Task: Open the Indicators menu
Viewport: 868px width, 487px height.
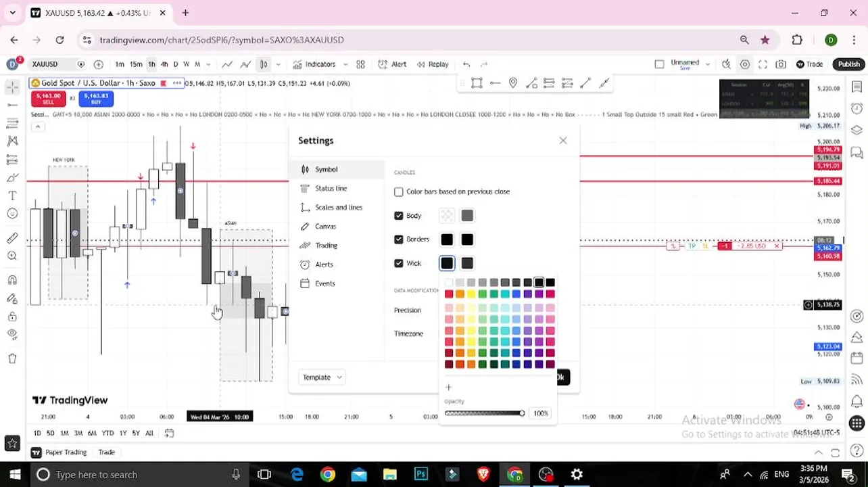Action: [314, 64]
